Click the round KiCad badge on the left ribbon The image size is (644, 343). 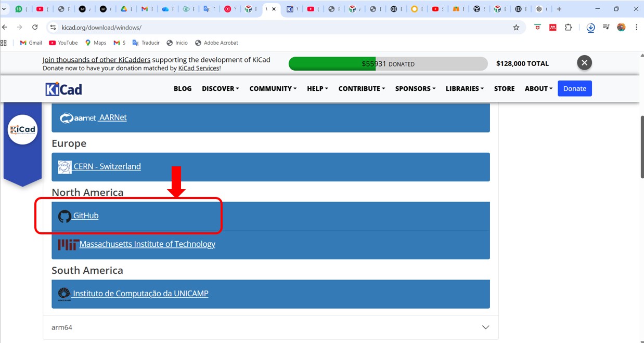click(23, 129)
